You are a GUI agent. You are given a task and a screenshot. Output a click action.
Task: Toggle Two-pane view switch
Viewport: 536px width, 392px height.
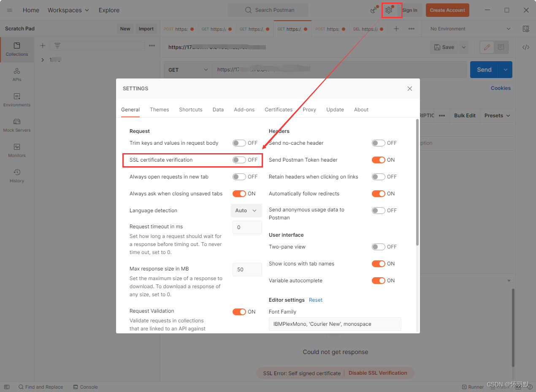coord(378,247)
